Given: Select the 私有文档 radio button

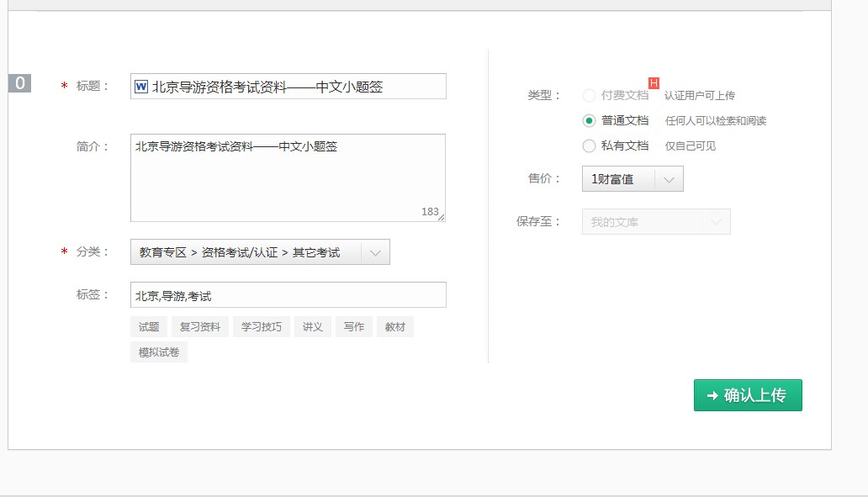Looking at the screenshot, I should click(x=589, y=145).
